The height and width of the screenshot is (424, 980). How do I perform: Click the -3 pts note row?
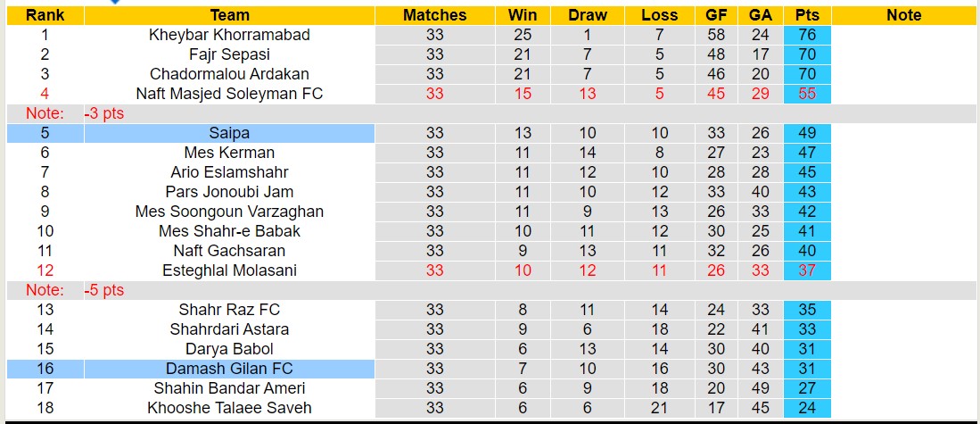[x=104, y=113]
